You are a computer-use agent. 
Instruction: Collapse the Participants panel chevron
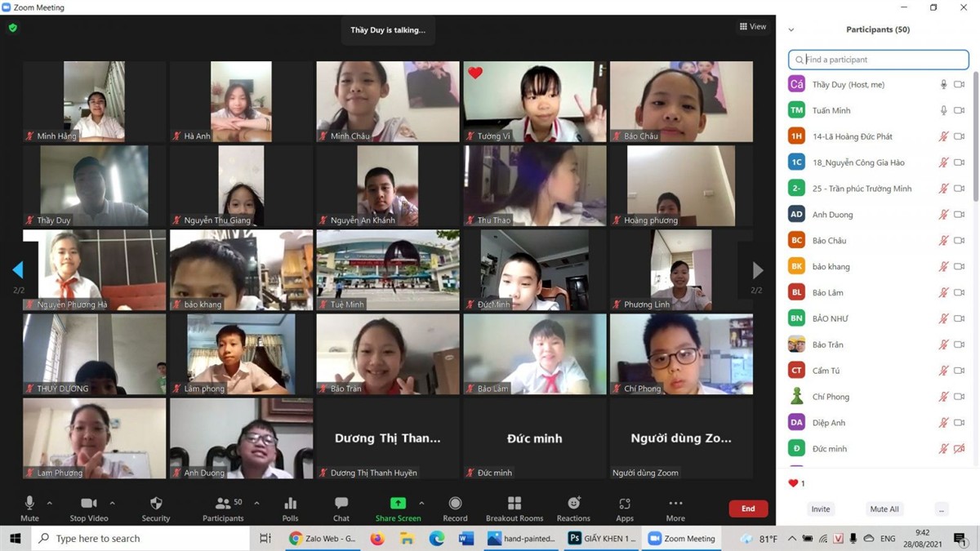[x=791, y=30]
